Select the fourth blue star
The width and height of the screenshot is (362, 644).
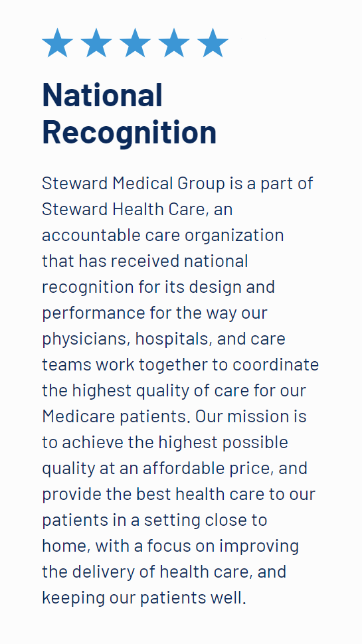(174, 42)
